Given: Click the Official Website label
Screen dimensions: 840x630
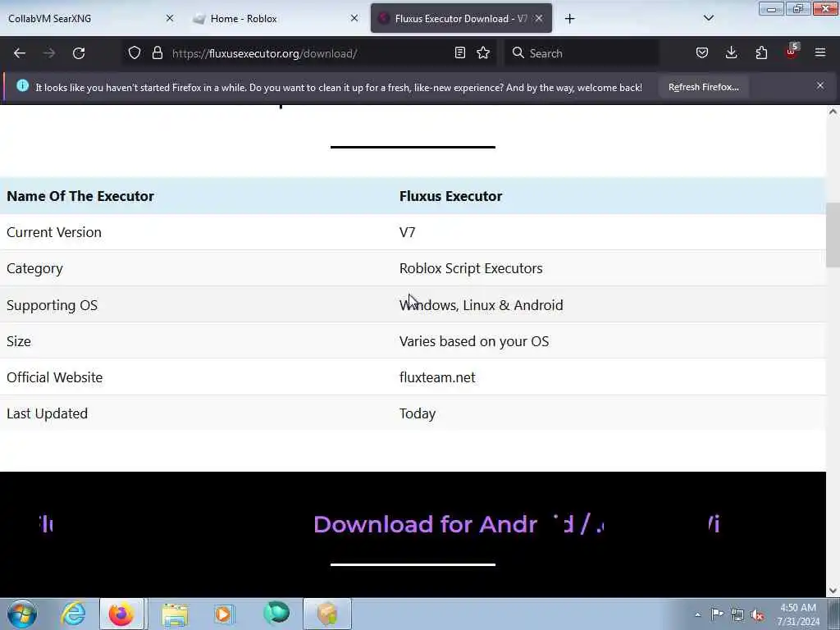Looking at the screenshot, I should [x=55, y=377].
